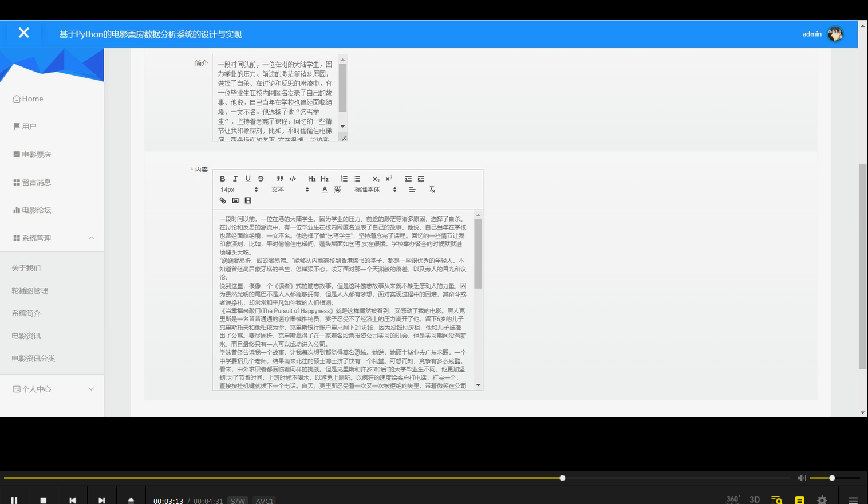Pause the video playback
Viewport: 868px width, 504px height.
[x=14, y=499]
